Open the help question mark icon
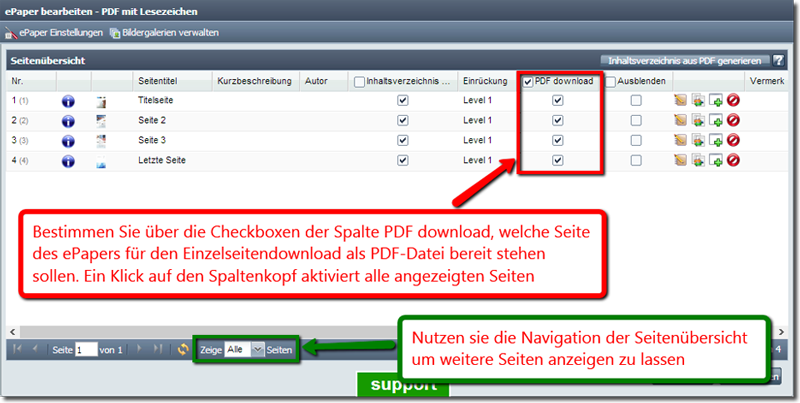 point(778,61)
